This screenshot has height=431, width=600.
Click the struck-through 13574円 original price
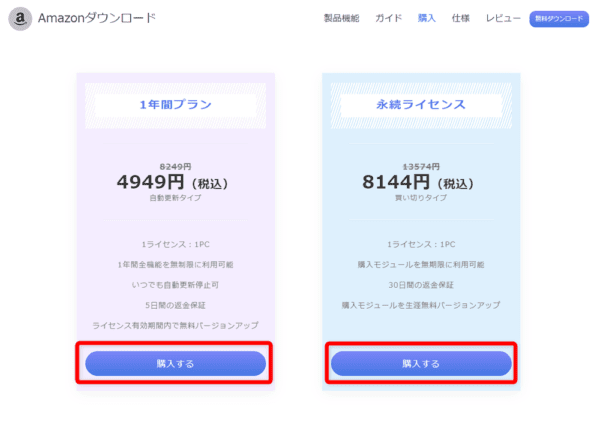click(421, 166)
